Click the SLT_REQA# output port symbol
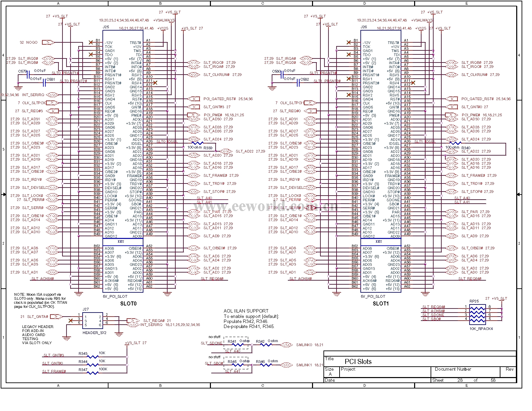This screenshot has height=411, width=532. (x=133, y=321)
